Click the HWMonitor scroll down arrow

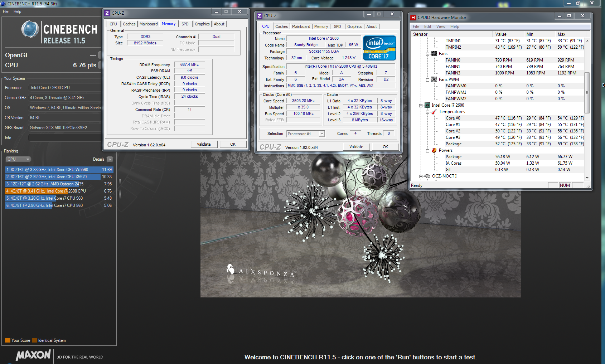(x=587, y=178)
